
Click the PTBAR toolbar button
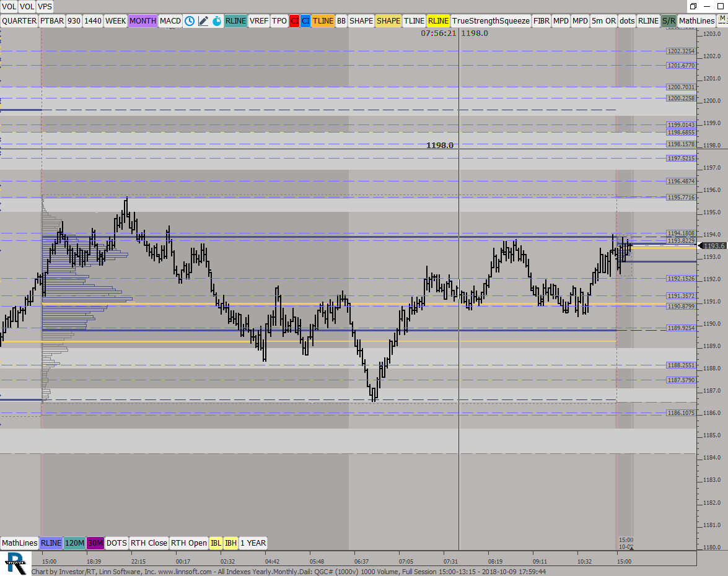click(52, 21)
